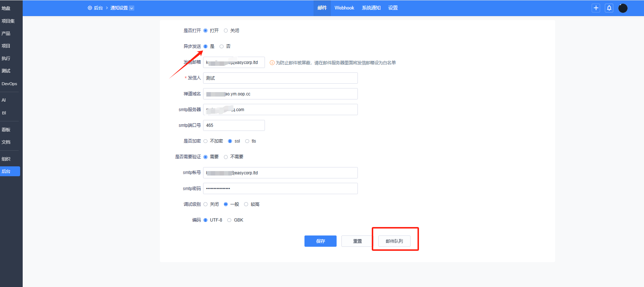The image size is (644, 287).
Task: Select GBK encoding
Action: point(229,220)
